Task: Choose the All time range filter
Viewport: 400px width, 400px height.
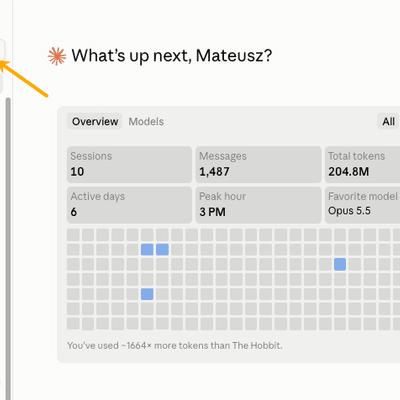Action: coord(388,122)
